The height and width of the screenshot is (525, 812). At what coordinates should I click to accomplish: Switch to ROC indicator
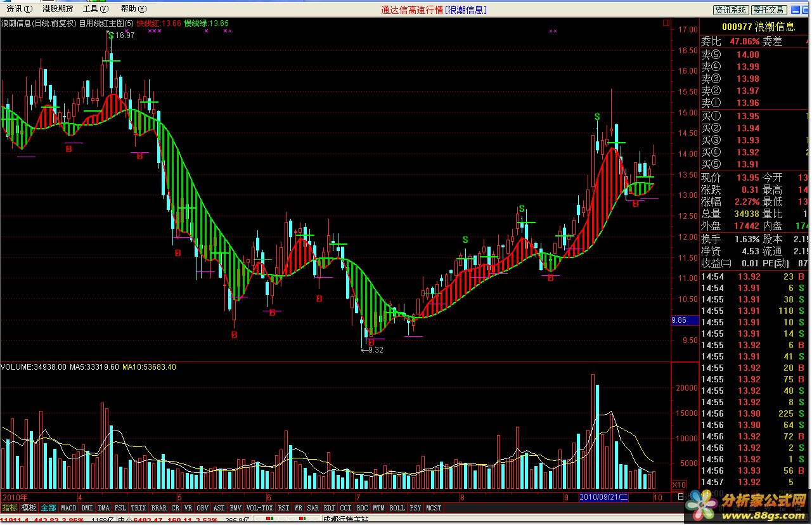click(x=362, y=508)
